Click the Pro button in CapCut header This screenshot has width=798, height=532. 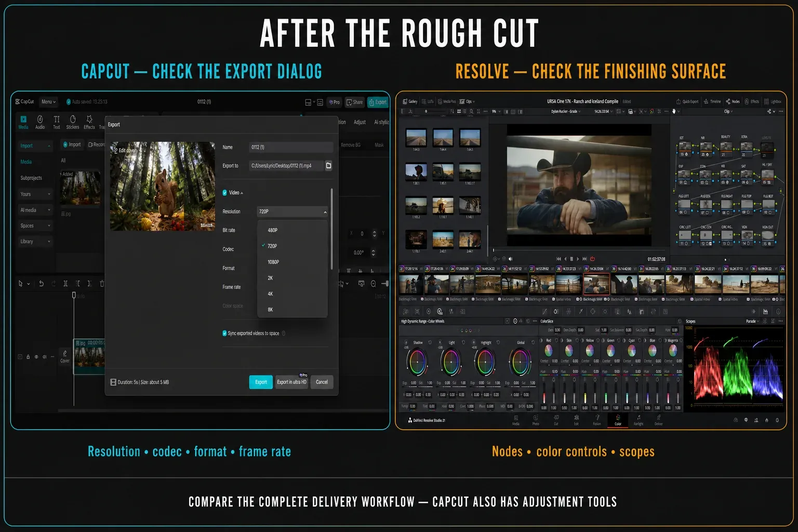point(334,102)
